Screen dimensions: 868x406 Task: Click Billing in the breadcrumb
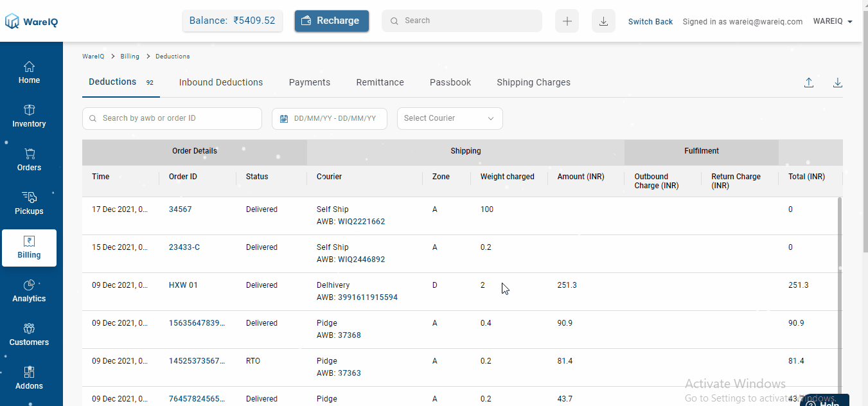click(130, 57)
